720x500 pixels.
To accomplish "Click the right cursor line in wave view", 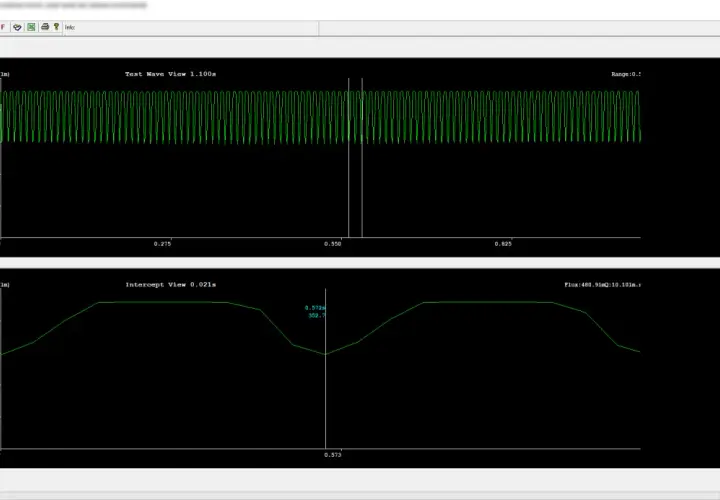I will point(362,157).
